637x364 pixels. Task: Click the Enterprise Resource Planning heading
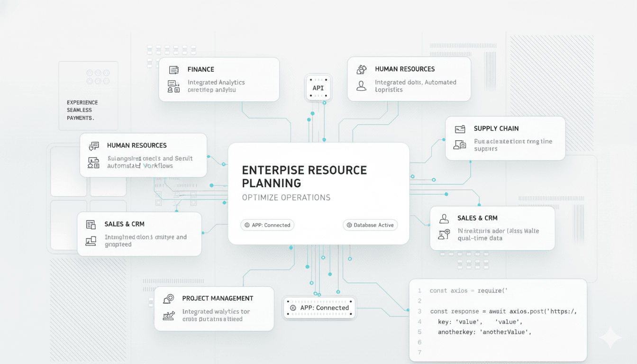pos(304,176)
